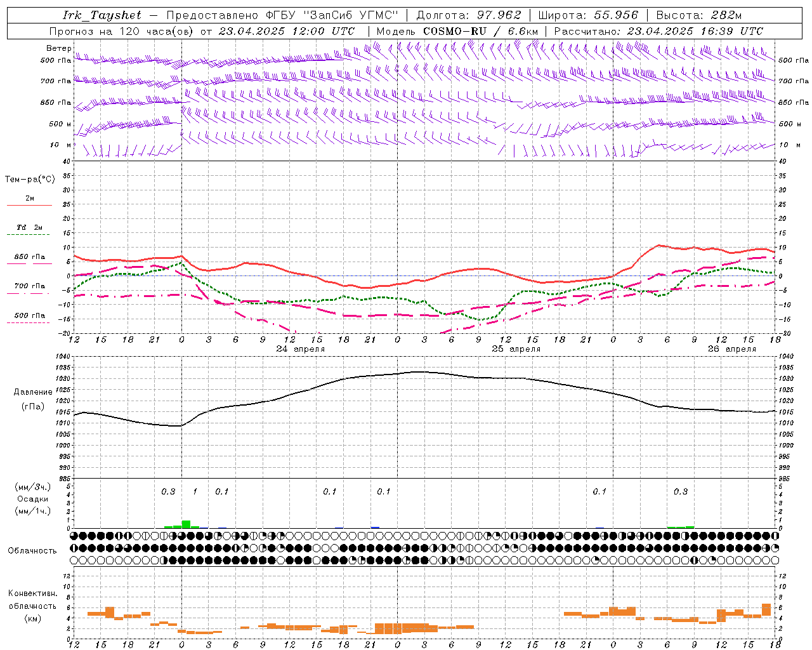The width and height of the screenshot is (812, 650).
Task: Select the model name 'COSMO-RU / 6.6км'
Action: 480,31
